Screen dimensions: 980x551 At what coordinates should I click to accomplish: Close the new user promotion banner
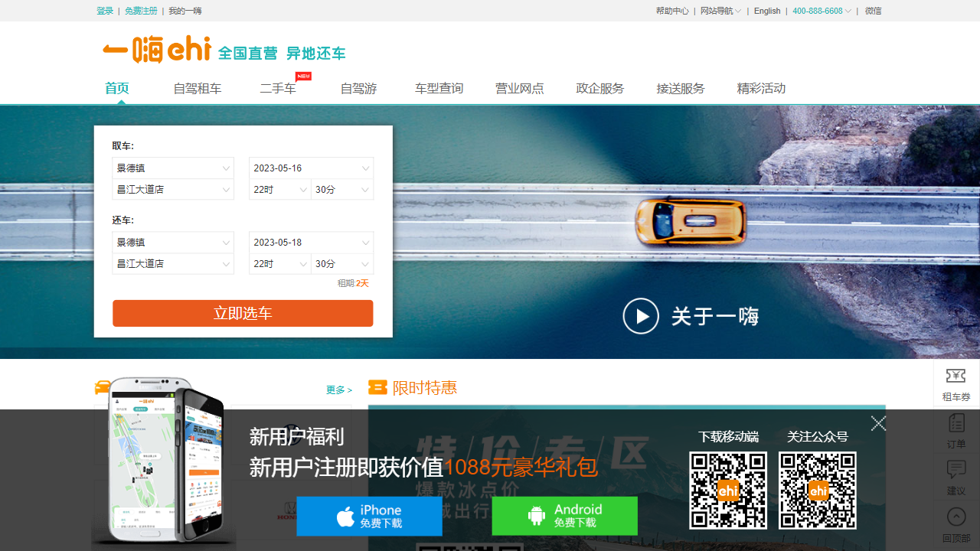(x=878, y=423)
